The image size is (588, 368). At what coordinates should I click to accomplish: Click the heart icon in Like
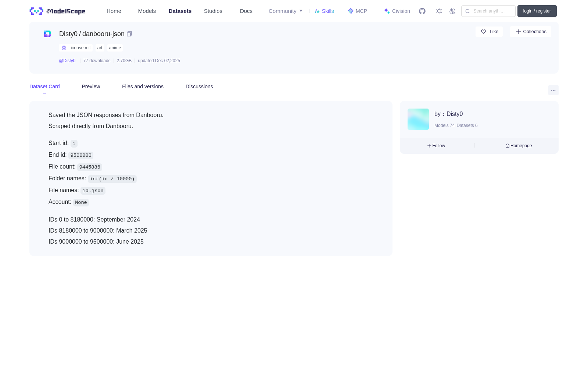pos(484,32)
